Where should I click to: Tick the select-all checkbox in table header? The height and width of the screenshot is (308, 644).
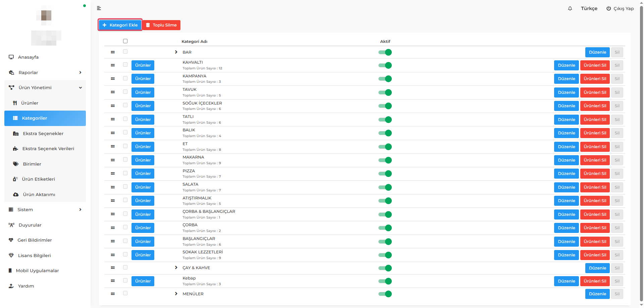tap(125, 41)
